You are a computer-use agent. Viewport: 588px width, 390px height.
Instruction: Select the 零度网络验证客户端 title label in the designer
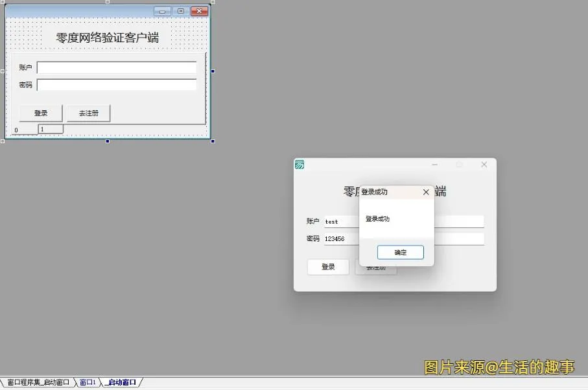coord(106,37)
